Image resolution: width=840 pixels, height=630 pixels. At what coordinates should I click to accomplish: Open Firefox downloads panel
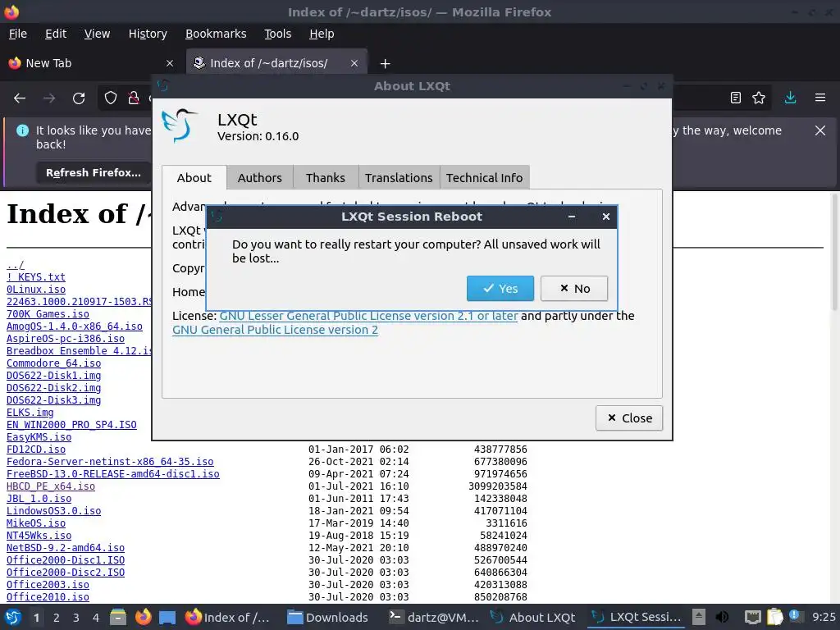(x=790, y=98)
